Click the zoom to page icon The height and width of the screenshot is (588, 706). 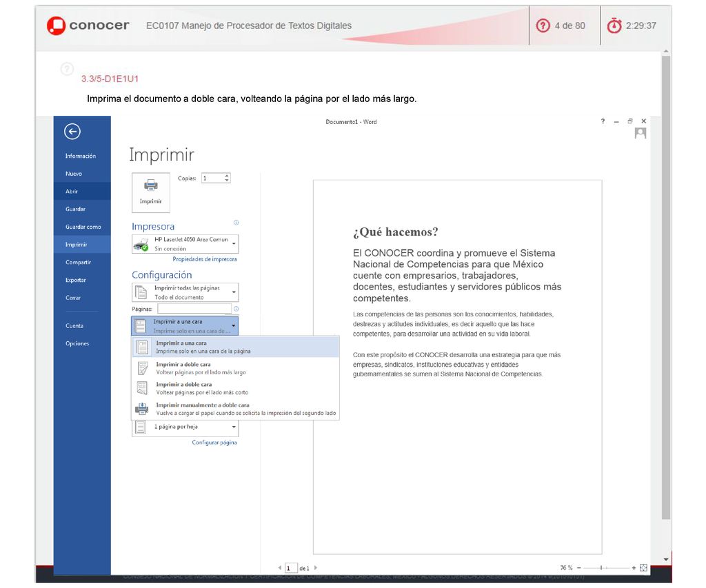[x=643, y=568]
